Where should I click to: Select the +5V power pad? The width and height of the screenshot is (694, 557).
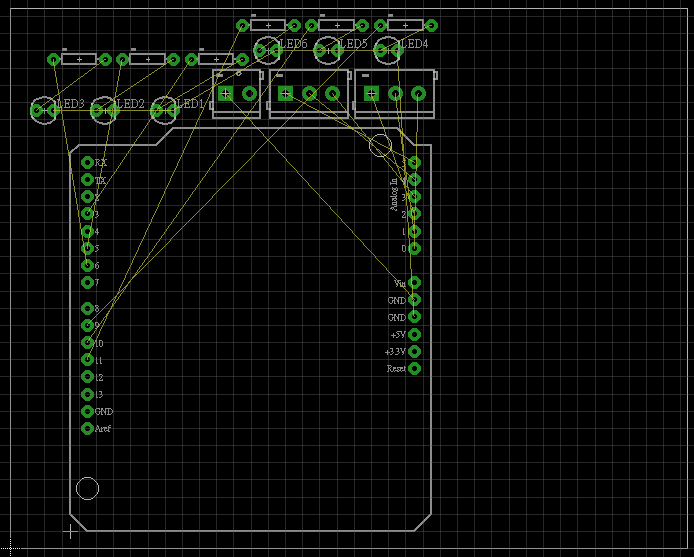click(x=415, y=334)
